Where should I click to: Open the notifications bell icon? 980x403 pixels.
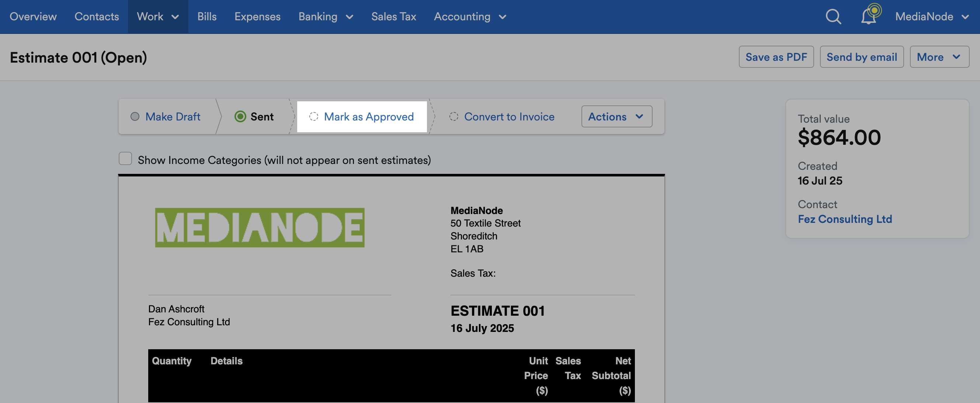(869, 16)
